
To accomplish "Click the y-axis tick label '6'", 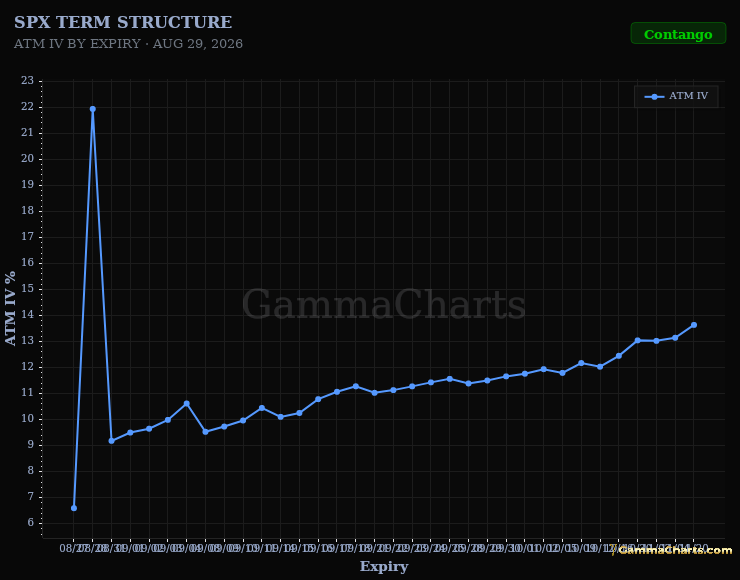I will [31, 523].
